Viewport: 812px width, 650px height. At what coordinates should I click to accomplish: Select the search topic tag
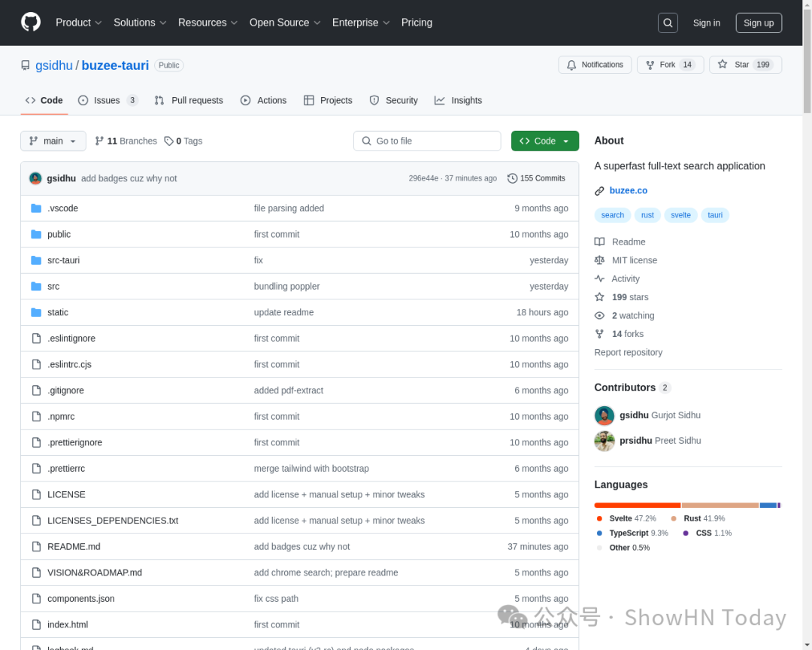[x=612, y=215]
